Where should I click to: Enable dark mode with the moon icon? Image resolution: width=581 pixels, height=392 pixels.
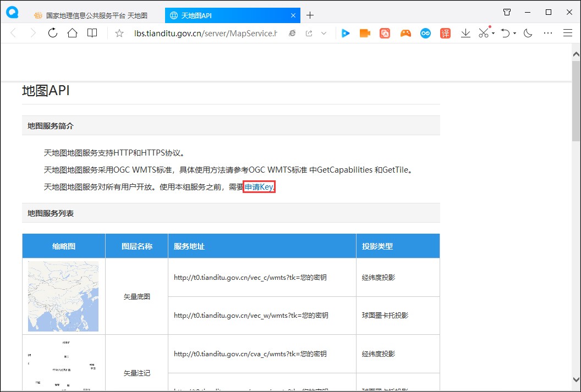pyautogui.click(x=527, y=33)
